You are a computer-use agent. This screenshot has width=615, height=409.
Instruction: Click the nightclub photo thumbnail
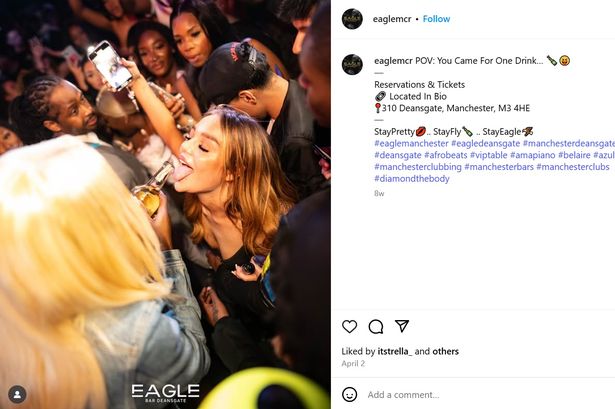coord(165,204)
